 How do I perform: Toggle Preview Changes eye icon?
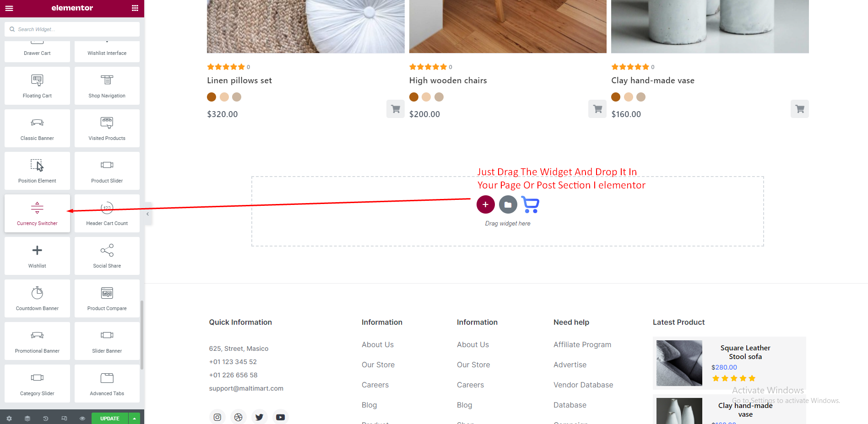click(82, 419)
